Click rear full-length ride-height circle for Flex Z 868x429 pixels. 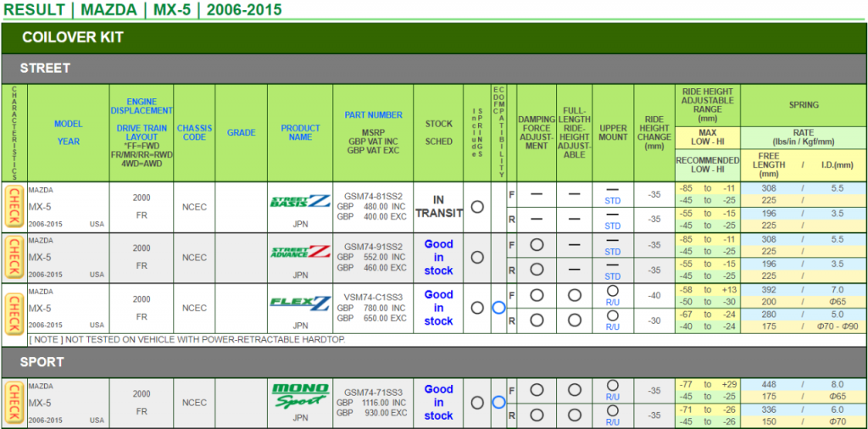(x=575, y=320)
